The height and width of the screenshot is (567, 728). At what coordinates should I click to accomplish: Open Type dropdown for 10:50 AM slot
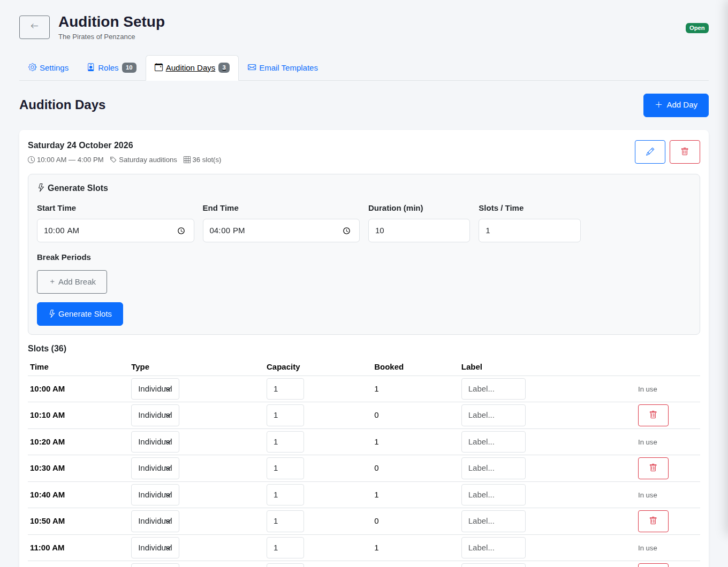click(x=155, y=521)
